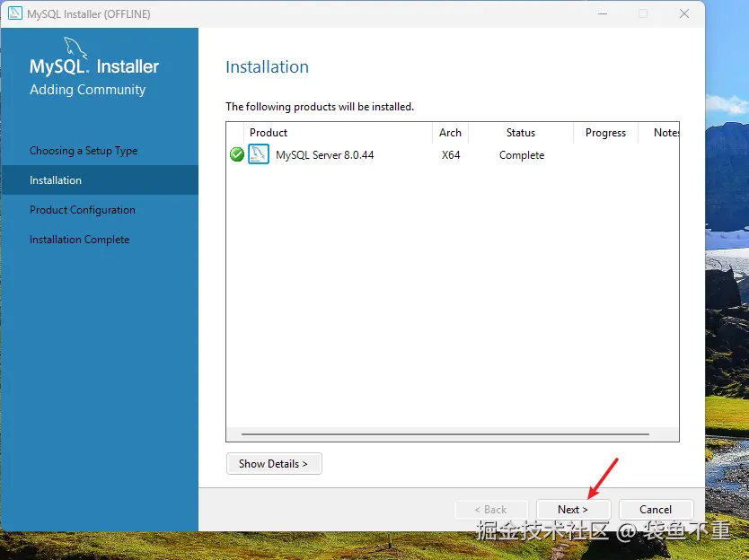749x560 pixels.
Task: Click the Product column header
Action: click(x=338, y=133)
